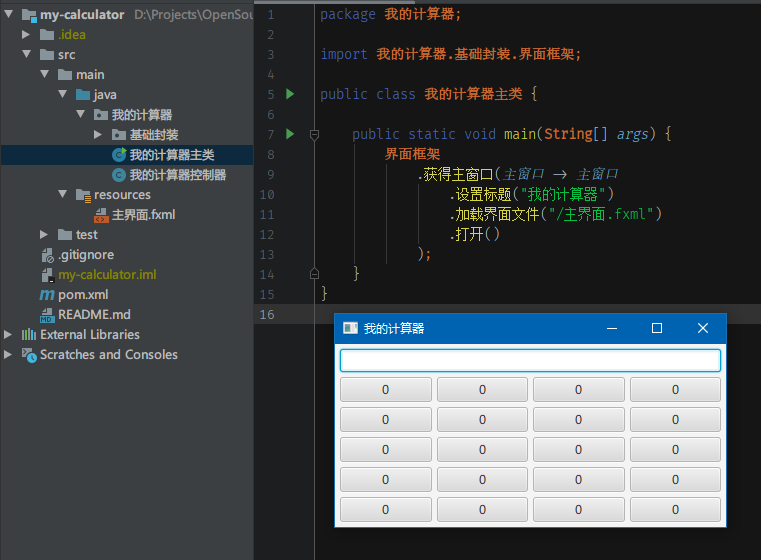
Task: Click the my-calculator.iml file icon
Action: [x=48, y=275]
